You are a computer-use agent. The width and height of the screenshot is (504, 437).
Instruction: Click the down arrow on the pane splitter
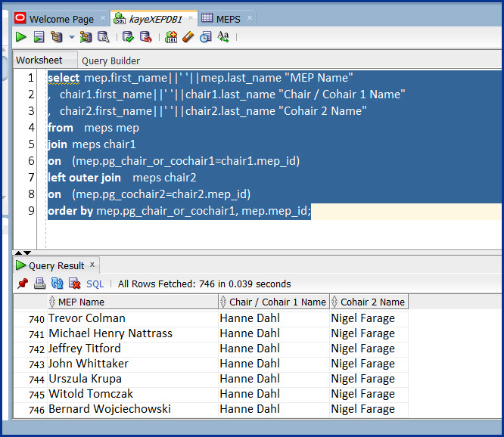[27, 253]
